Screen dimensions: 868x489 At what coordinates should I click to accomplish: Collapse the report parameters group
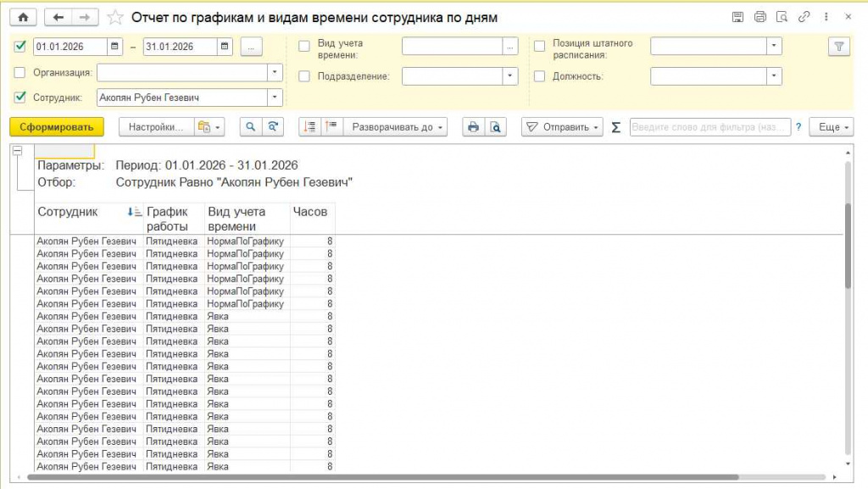(17, 151)
